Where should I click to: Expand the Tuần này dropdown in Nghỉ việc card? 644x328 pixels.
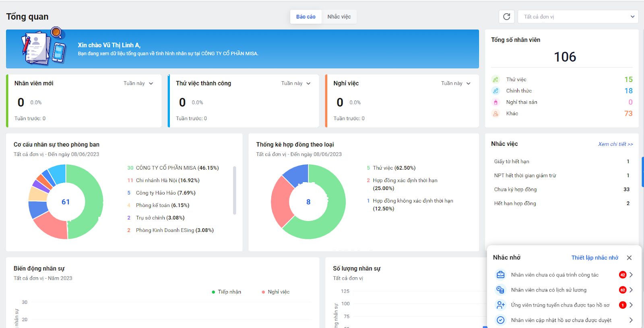[x=456, y=83]
